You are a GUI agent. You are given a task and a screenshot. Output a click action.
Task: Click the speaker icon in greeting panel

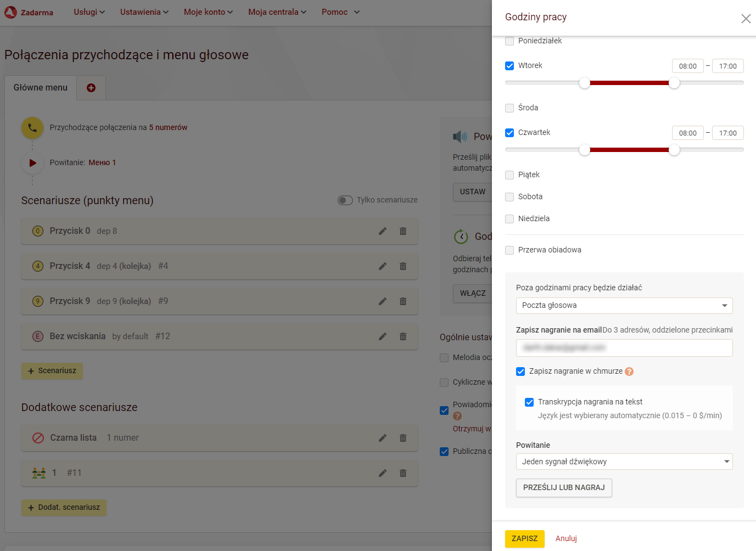pyautogui.click(x=460, y=136)
